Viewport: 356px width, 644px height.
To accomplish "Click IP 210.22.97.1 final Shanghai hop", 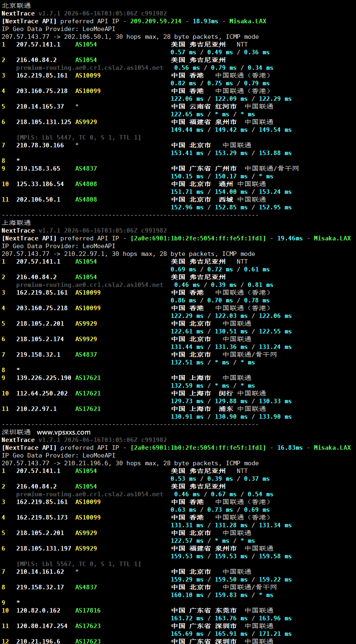I will pyautogui.click(x=37, y=409).
